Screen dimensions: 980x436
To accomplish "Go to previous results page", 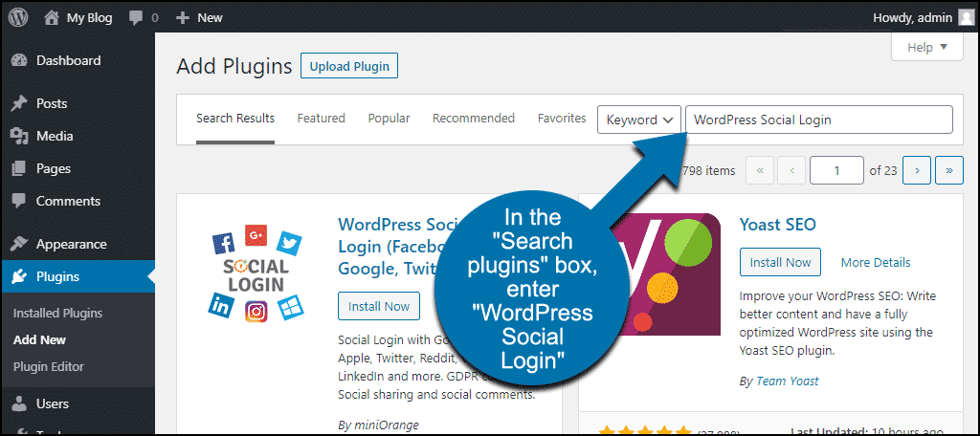I will [792, 170].
